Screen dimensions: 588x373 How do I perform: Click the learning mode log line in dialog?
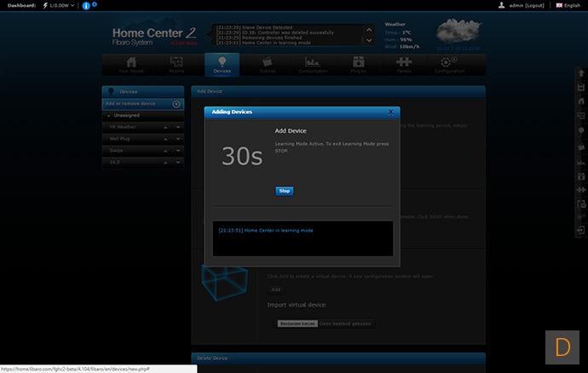[x=266, y=231]
